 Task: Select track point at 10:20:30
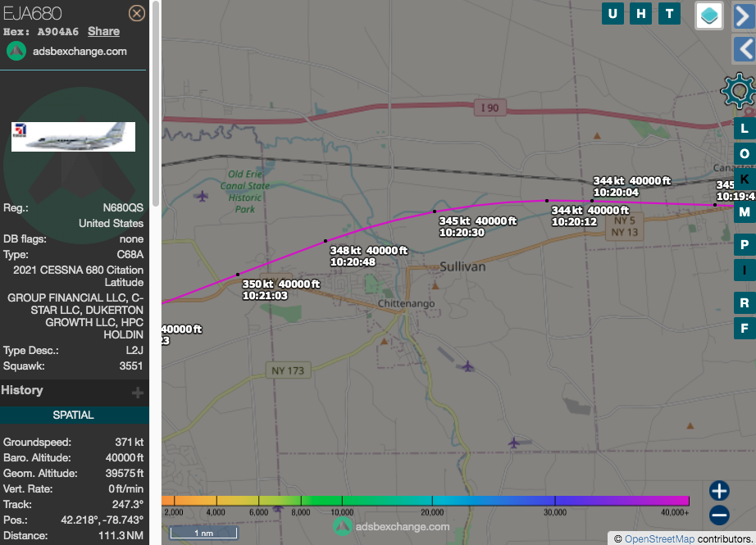435,211
